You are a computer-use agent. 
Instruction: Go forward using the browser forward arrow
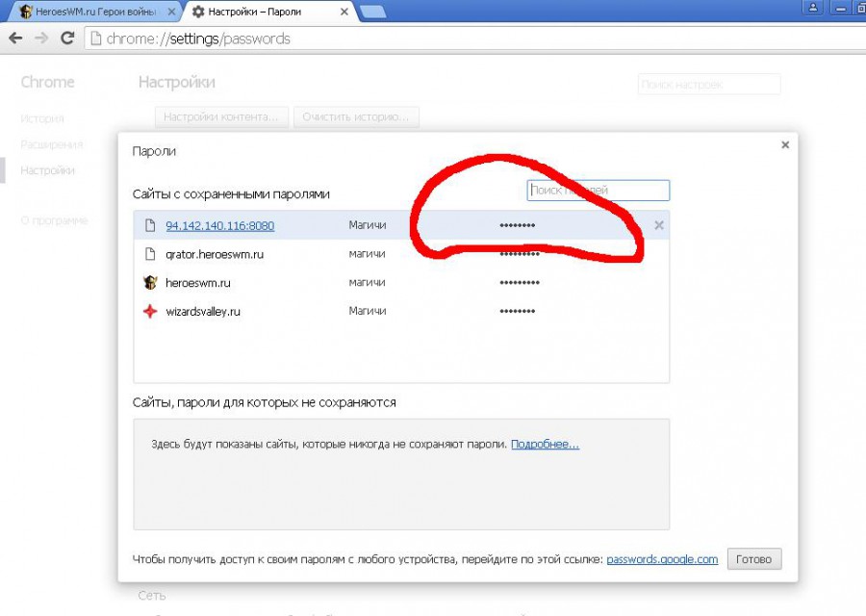point(41,38)
